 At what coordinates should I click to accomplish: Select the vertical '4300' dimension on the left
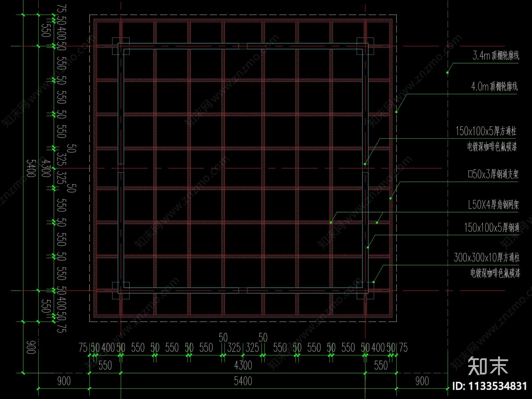[46, 168]
